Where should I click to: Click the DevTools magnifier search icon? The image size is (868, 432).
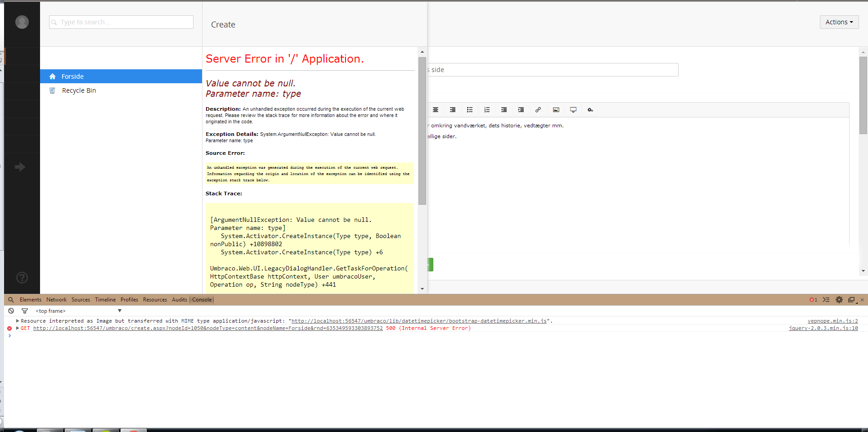(x=11, y=300)
